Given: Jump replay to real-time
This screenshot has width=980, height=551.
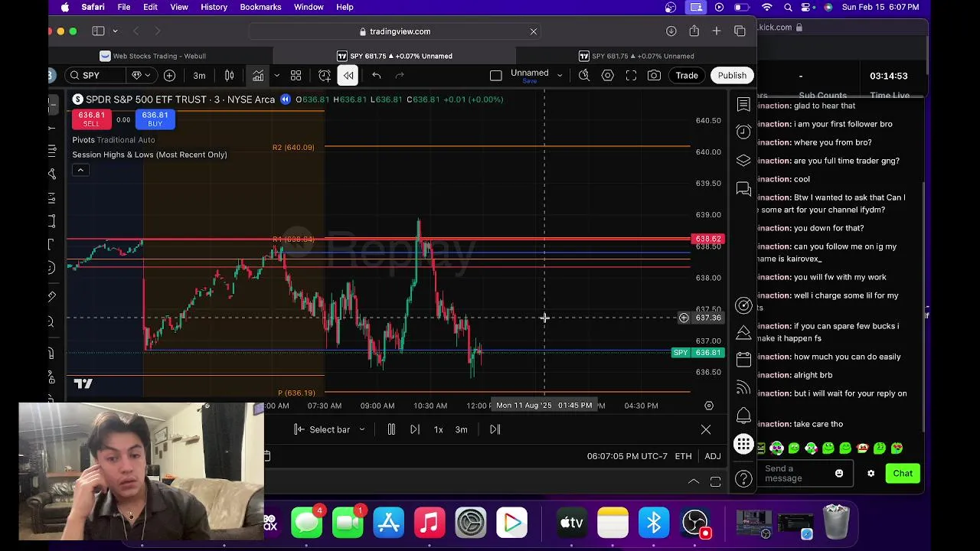Looking at the screenshot, I should point(495,429).
